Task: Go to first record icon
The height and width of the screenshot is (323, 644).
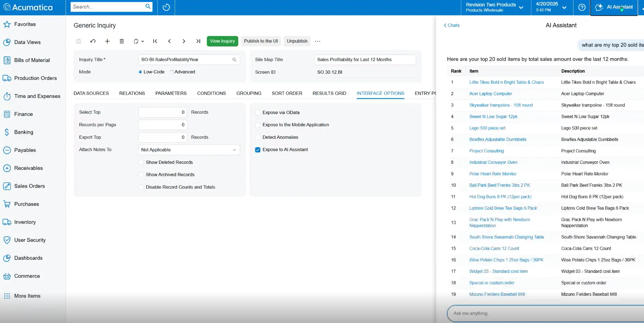Action: pos(155,41)
